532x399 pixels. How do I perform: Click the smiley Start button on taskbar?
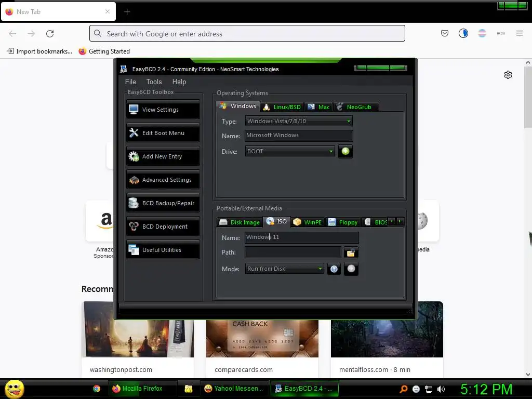pos(14,389)
